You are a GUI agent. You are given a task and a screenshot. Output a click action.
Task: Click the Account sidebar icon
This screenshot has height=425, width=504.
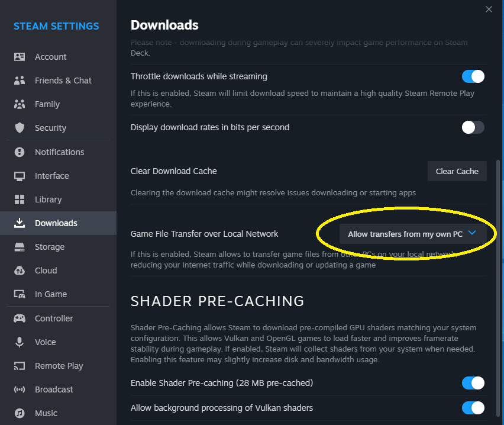[x=20, y=57]
